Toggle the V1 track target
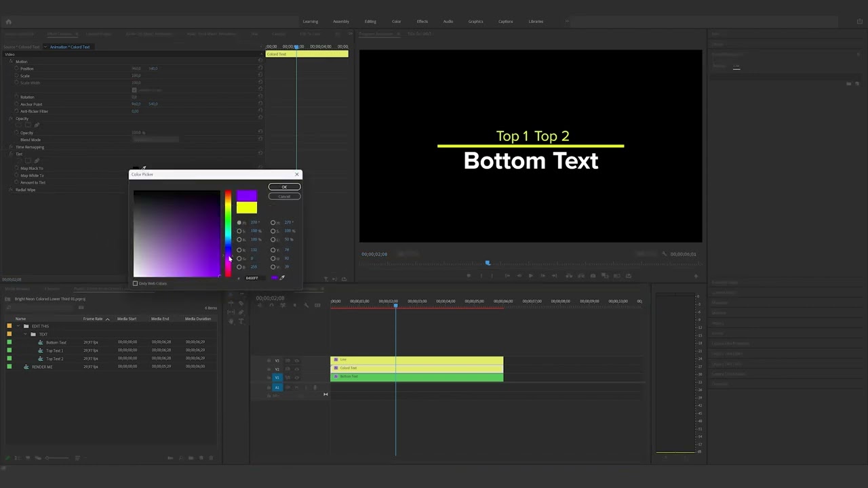Image resolution: width=868 pixels, height=488 pixels. (x=277, y=378)
